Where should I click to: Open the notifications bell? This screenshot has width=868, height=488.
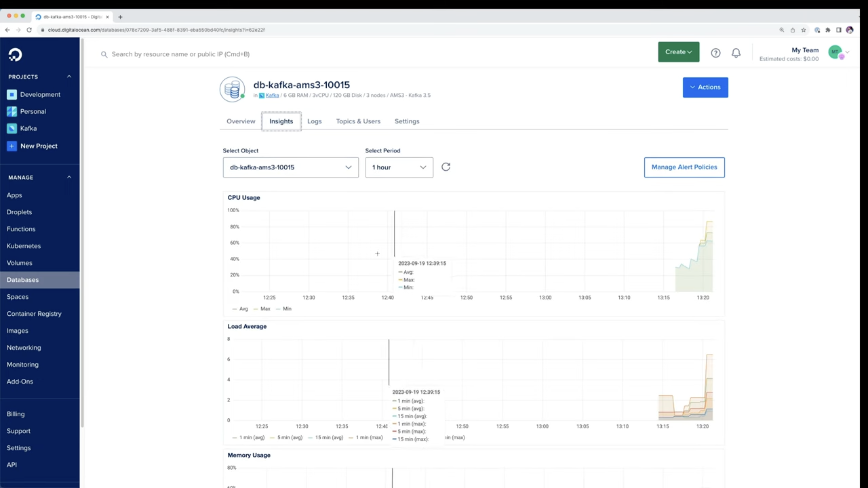pyautogui.click(x=736, y=53)
